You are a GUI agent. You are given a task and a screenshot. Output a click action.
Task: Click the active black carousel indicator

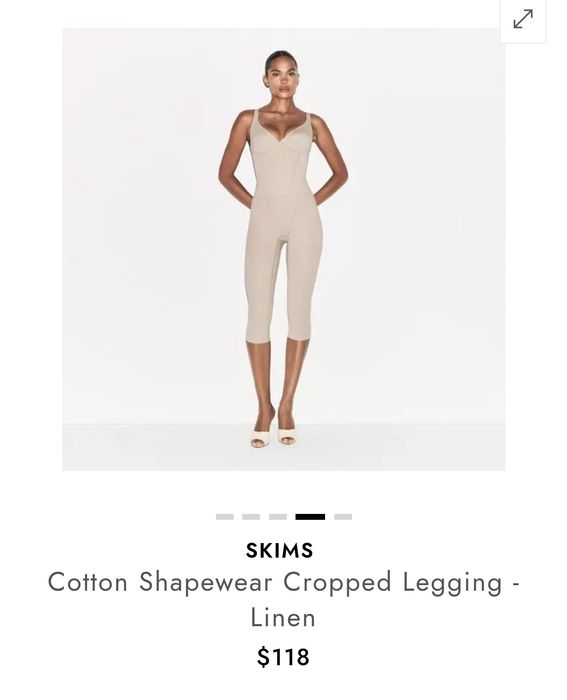coord(310,517)
